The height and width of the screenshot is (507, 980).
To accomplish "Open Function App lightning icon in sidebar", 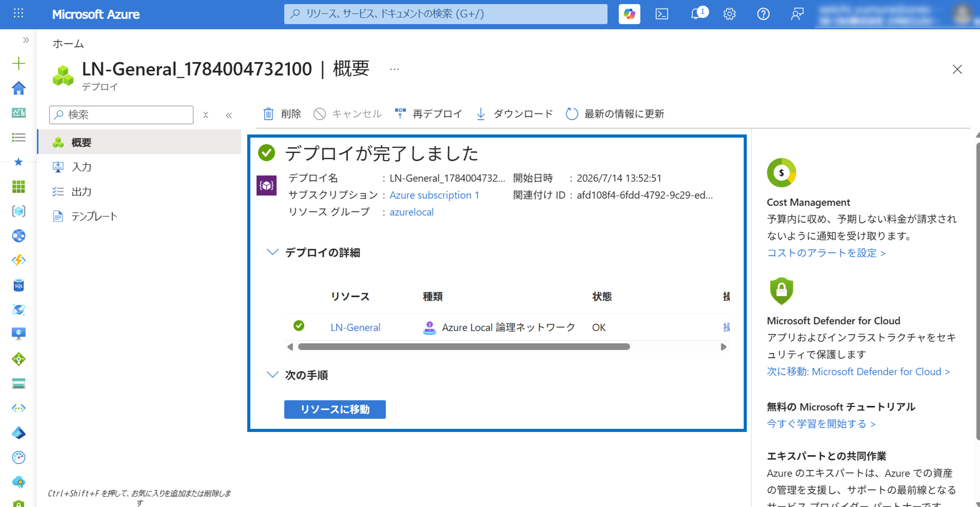I will 18,261.
